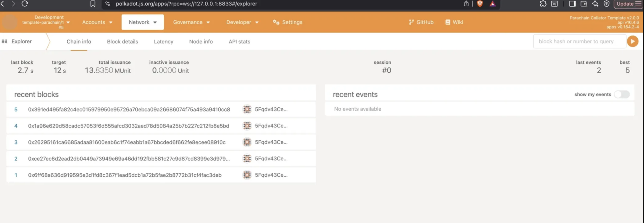Click the browser reload icon
This screenshot has height=223, width=644.
tap(25, 4)
